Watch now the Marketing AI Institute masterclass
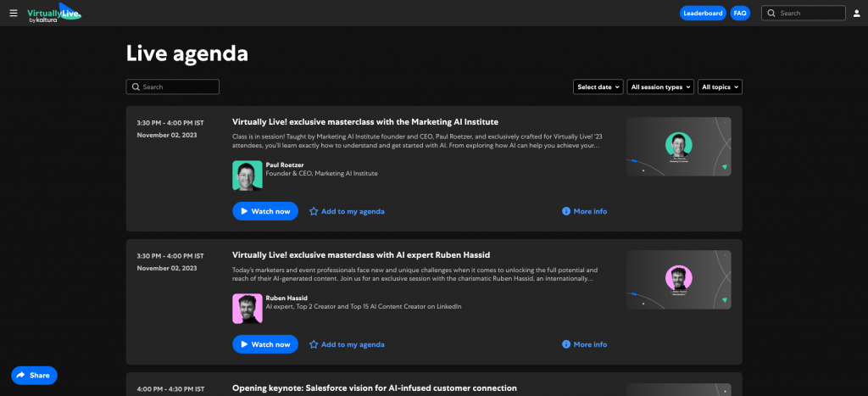 (265, 211)
